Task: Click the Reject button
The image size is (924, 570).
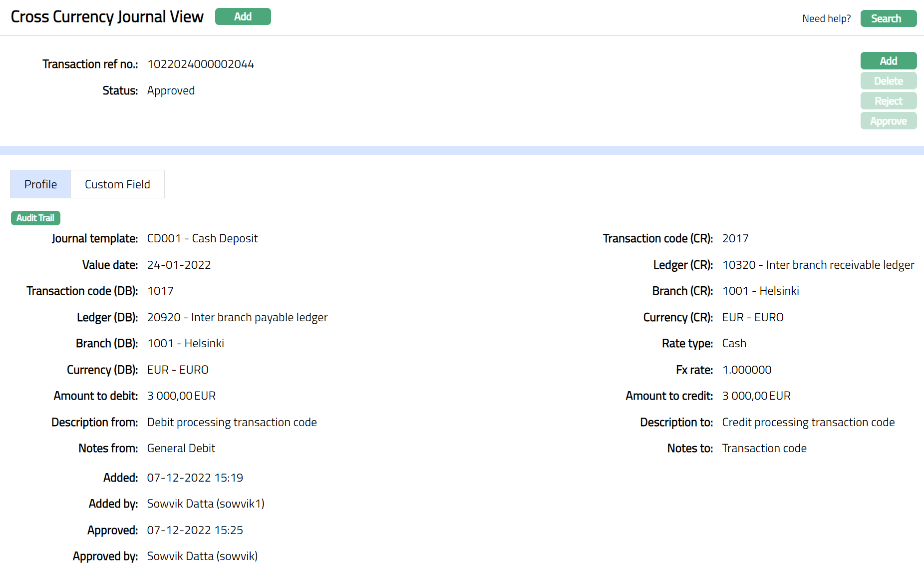Action: [888, 101]
